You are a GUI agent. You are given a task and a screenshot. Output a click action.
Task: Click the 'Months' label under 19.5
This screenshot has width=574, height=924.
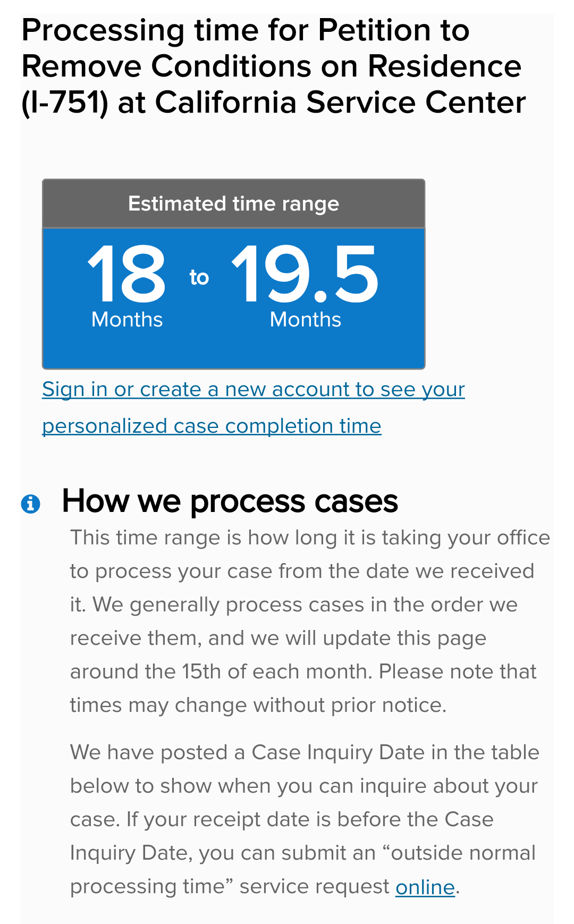tap(306, 320)
